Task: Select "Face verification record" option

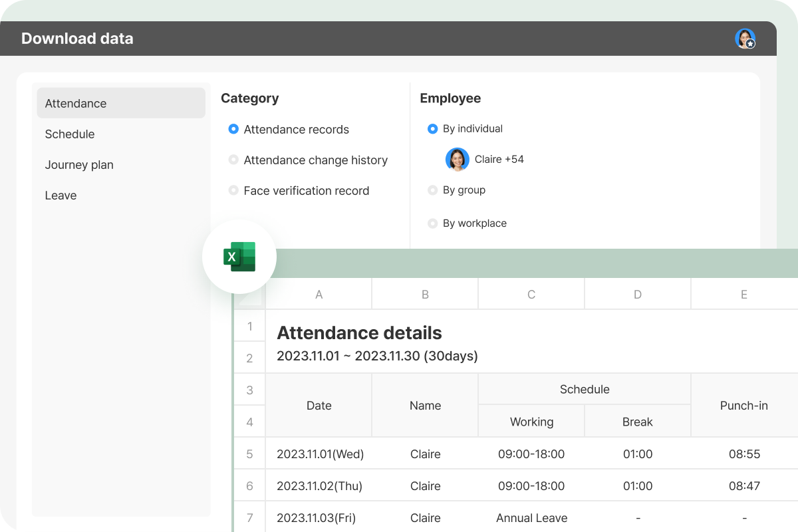Action: (x=233, y=190)
